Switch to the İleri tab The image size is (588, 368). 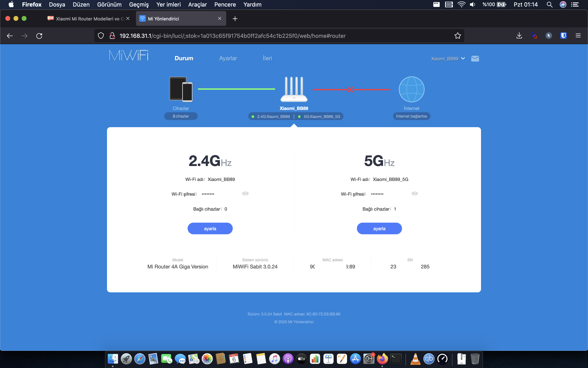coord(267,58)
